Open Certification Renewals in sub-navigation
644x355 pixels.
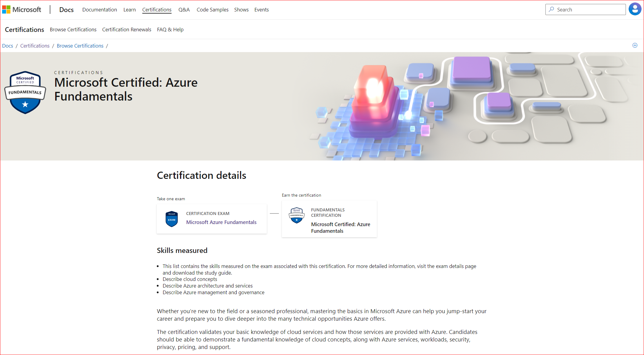pyautogui.click(x=127, y=30)
